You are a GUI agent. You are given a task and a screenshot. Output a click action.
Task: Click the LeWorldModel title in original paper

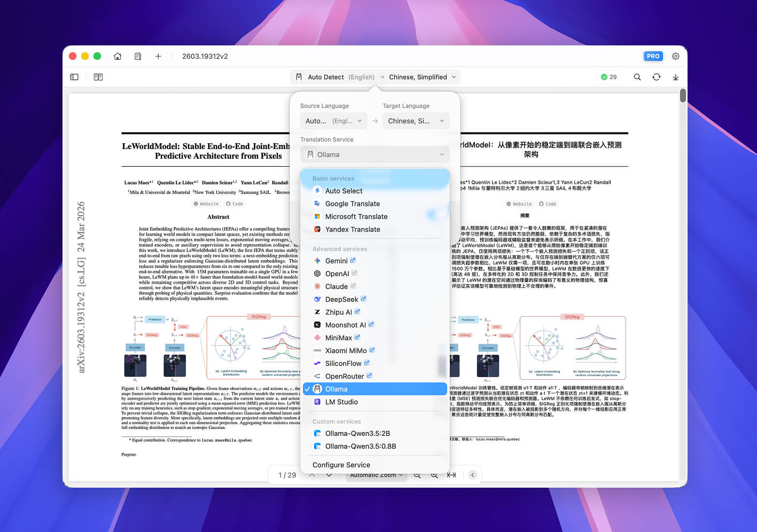pos(206,151)
